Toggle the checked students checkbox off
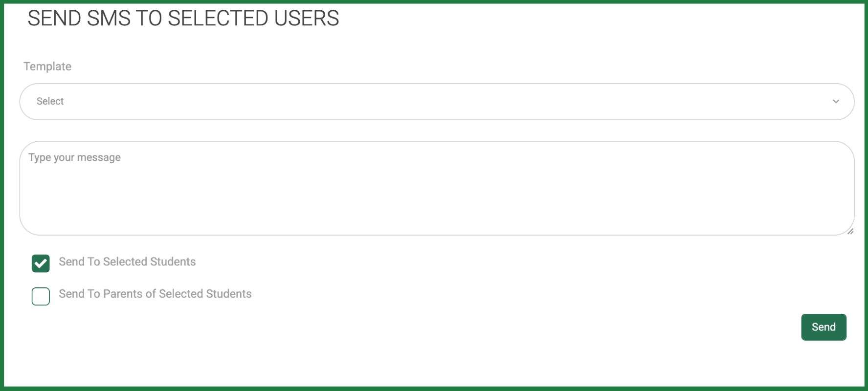Viewport: 868px width, 391px height. point(41,263)
